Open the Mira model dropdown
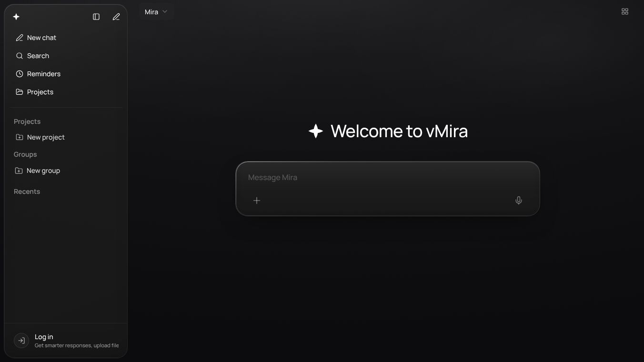 [156, 12]
